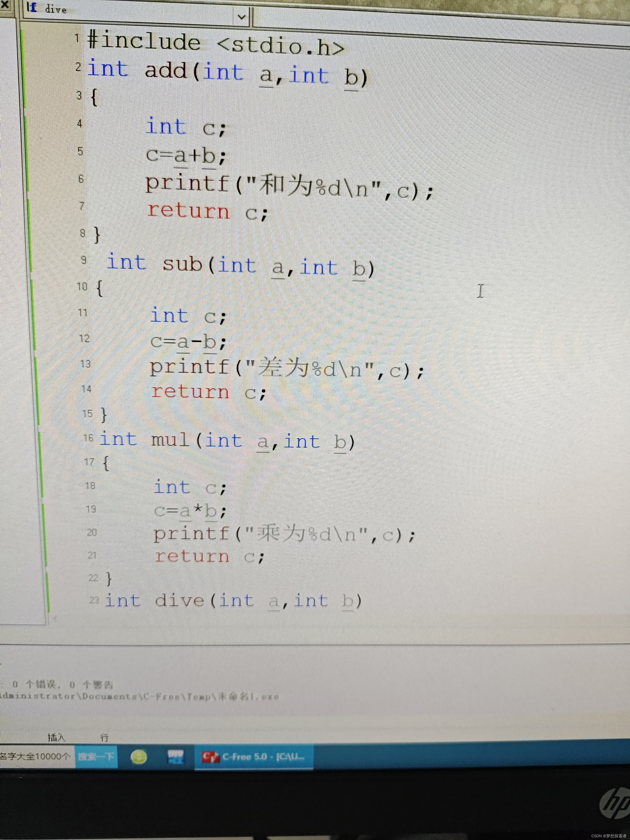
Task: Click line number 1 in the gutter
Action: [77, 38]
